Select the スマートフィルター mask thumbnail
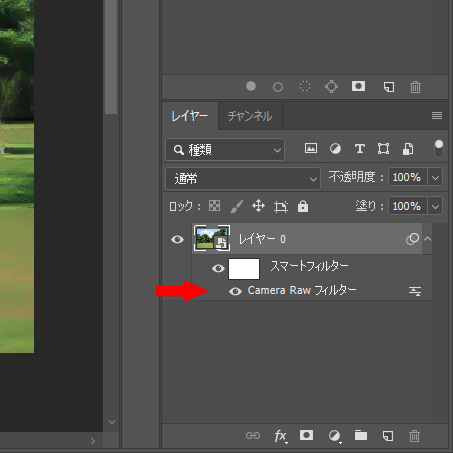This screenshot has width=453, height=453. coord(244,269)
